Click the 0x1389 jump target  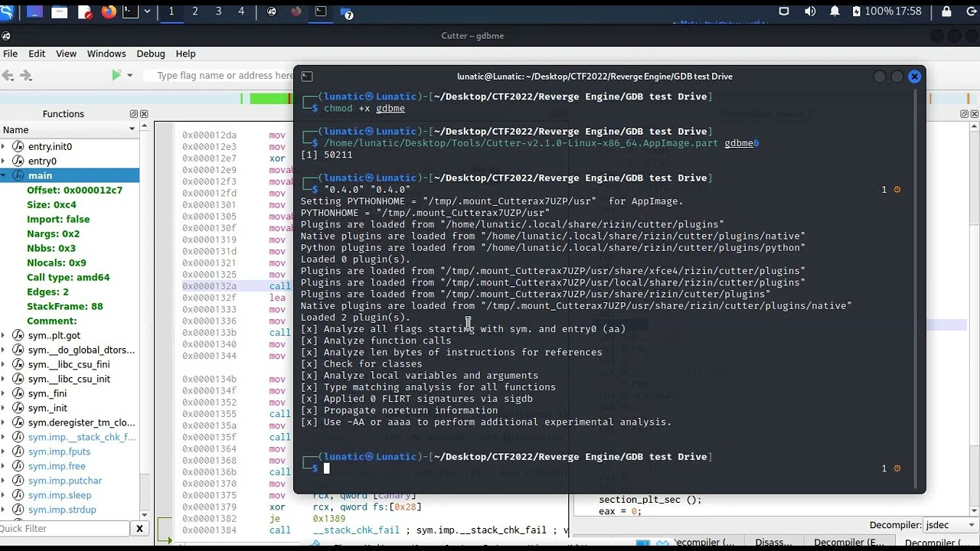click(328, 518)
